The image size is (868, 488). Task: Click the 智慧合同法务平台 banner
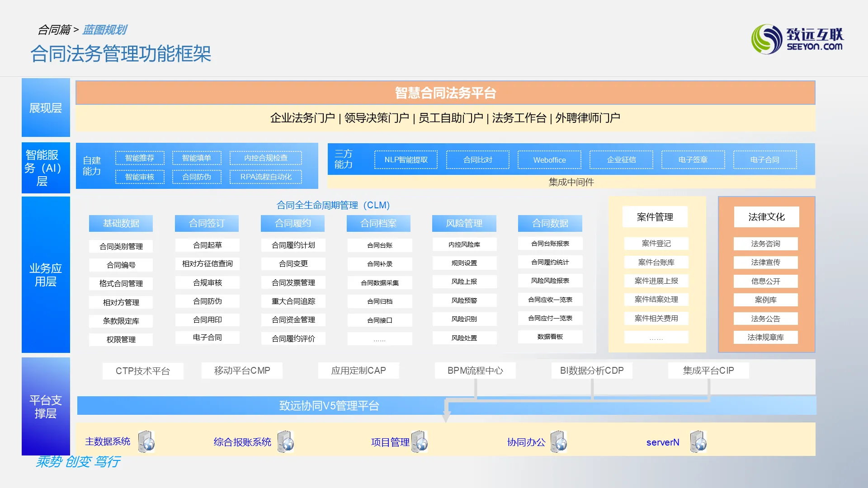coord(445,93)
